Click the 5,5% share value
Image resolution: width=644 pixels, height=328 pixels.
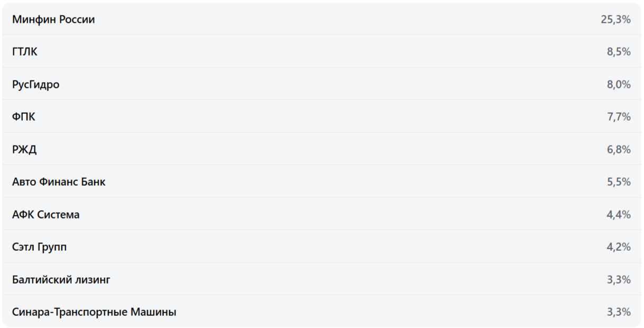click(619, 182)
